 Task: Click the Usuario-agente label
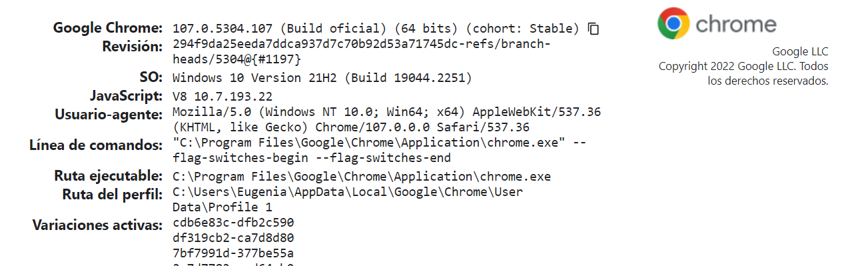tap(109, 115)
